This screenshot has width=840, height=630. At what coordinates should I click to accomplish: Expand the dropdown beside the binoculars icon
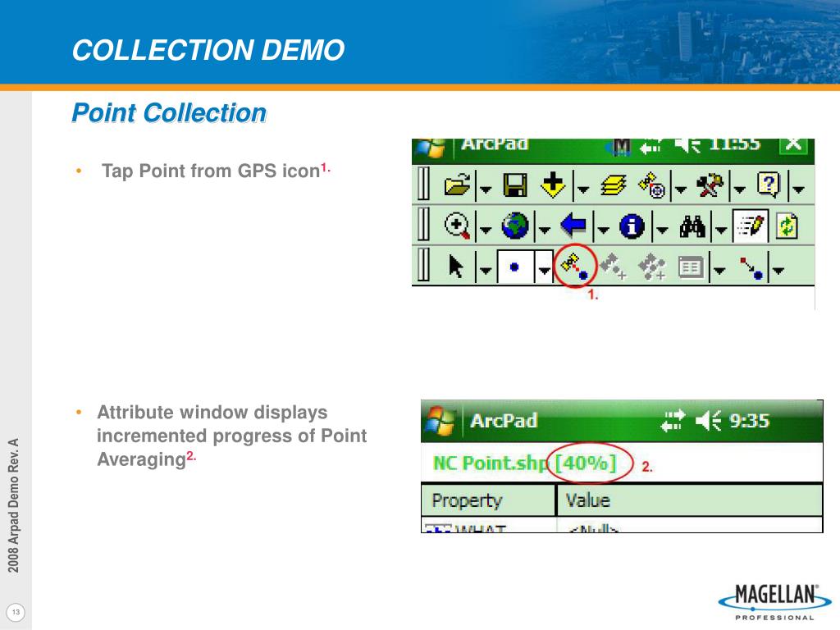tap(720, 230)
